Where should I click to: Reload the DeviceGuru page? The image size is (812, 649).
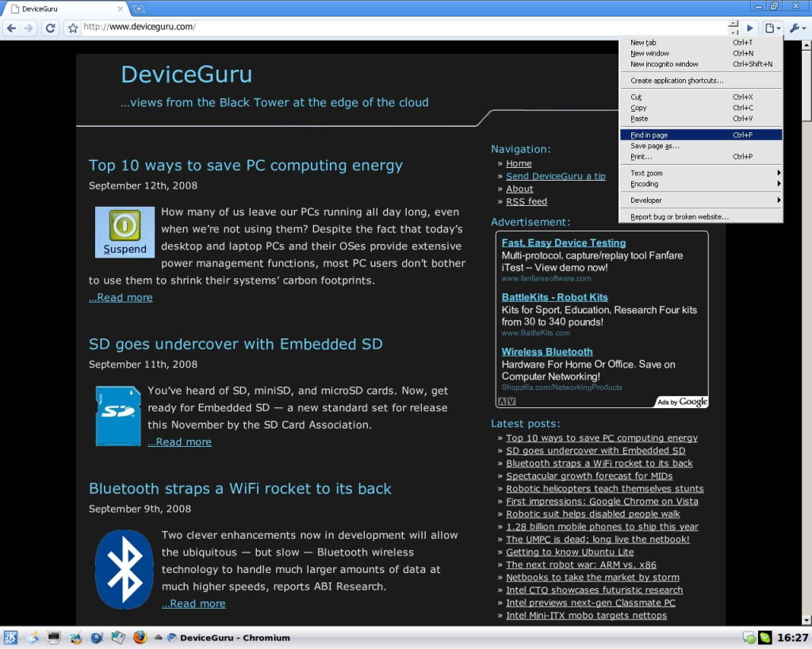click(50, 28)
